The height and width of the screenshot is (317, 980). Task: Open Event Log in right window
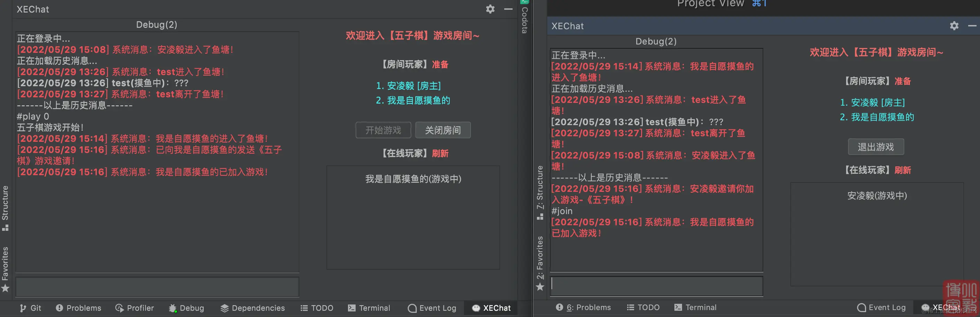[881, 307]
